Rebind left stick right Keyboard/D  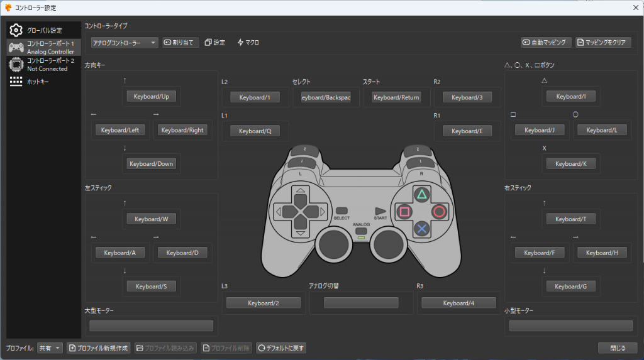click(x=182, y=253)
